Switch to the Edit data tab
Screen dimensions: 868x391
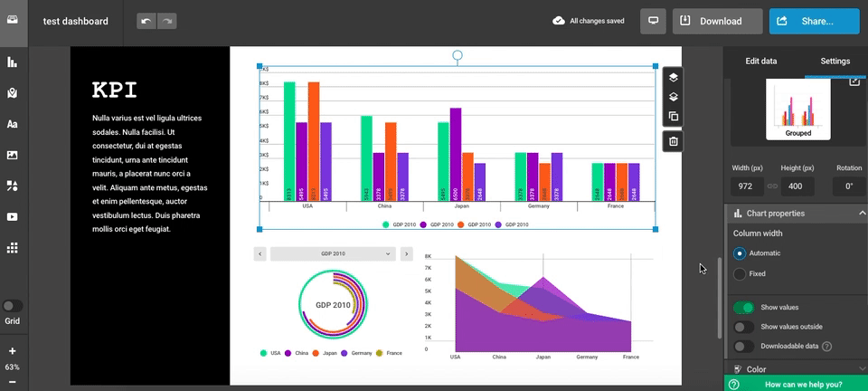point(760,61)
